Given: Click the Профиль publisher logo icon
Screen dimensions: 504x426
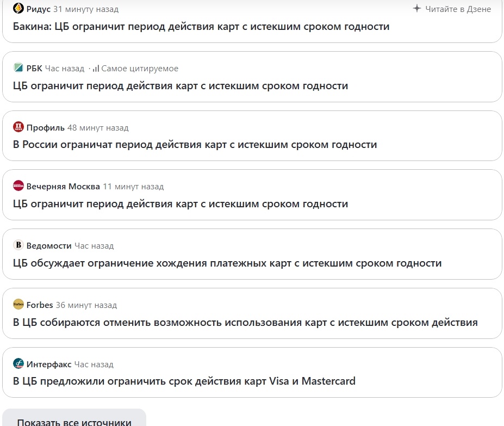Looking at the screenshot, I should point(18,127).
